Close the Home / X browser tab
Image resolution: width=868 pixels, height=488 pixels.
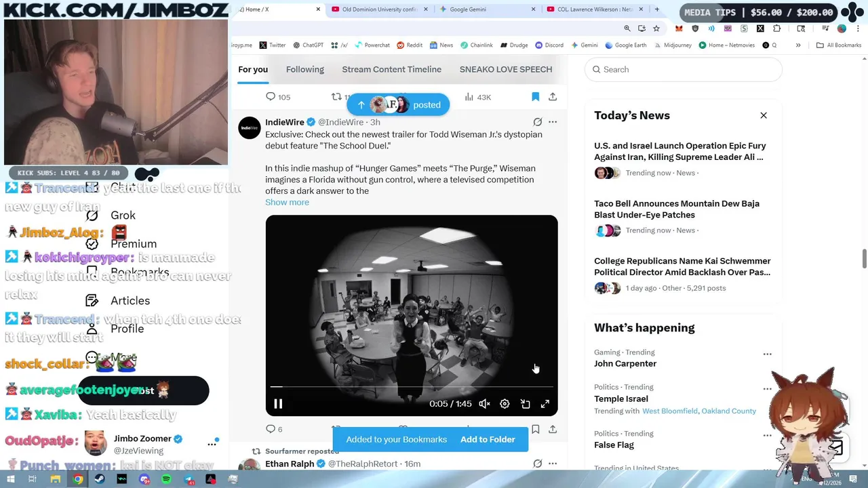pyautogui.click(x=318, y=9)
